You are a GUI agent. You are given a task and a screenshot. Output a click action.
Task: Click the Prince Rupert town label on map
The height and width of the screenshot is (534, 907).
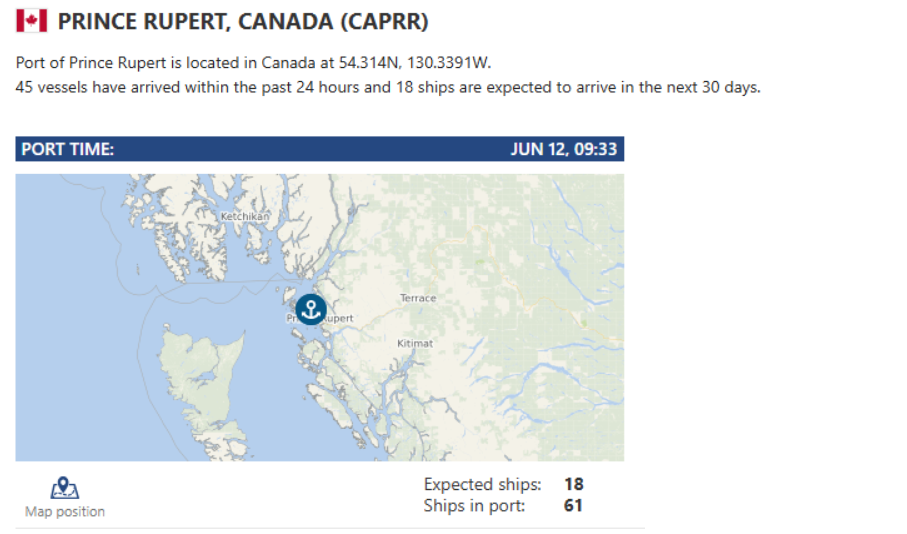(x=319, y=318)
